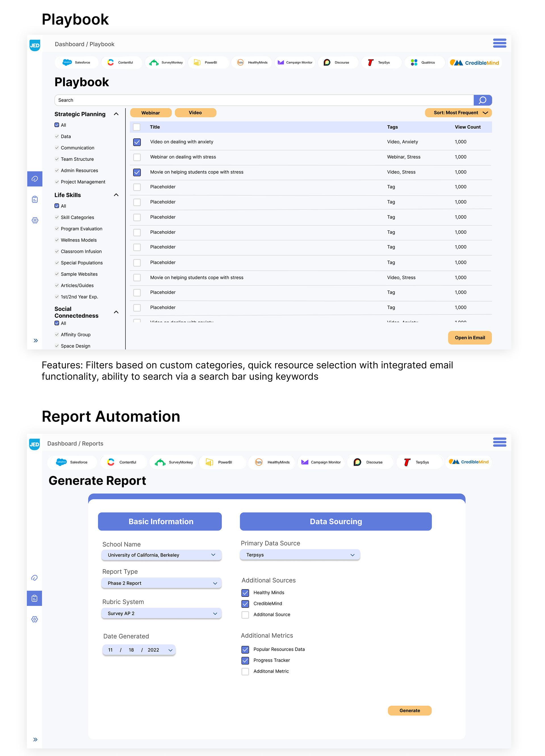Select the Webinar filter tab
The image size is (545, 756).
tap(151, 113)
